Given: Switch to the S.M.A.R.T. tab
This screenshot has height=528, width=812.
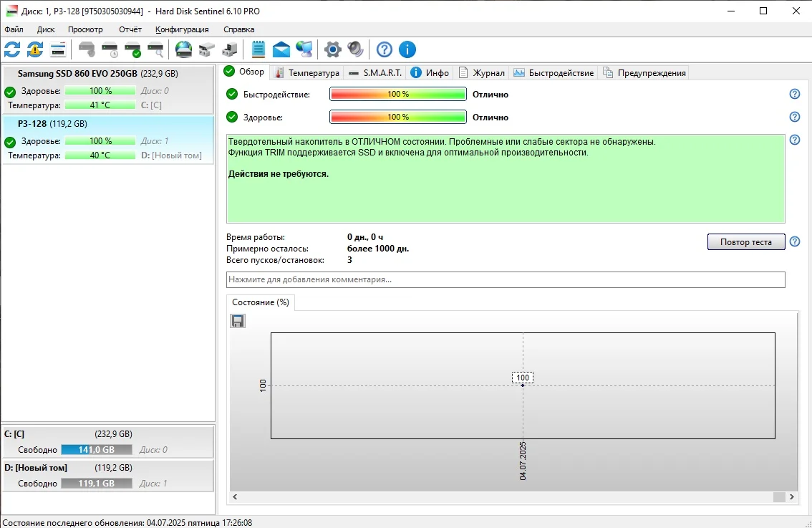Looking at the screenshot, I should 375,72.
